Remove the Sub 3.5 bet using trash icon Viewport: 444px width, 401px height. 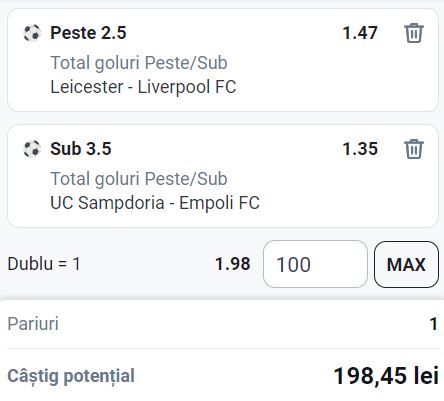(414, 149)
